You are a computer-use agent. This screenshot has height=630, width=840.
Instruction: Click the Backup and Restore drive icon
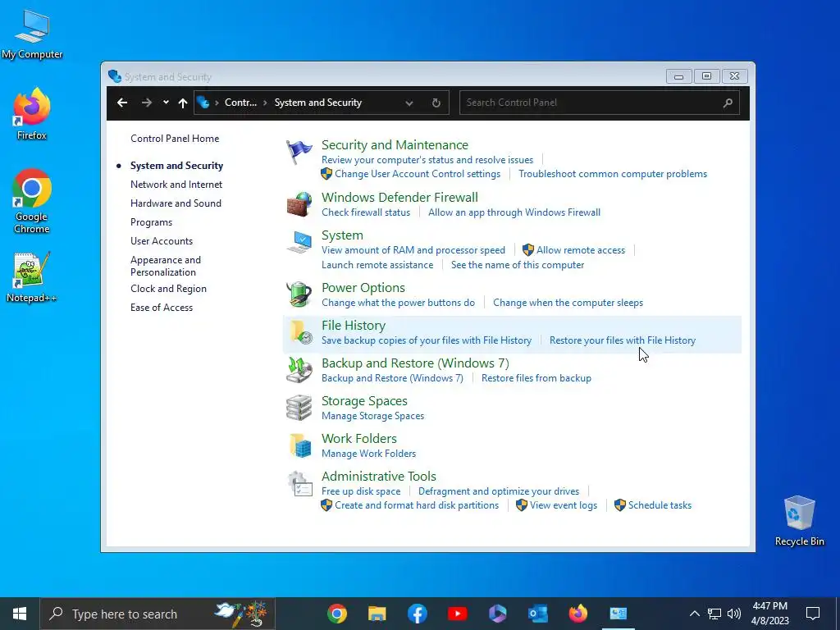point(299,370)
